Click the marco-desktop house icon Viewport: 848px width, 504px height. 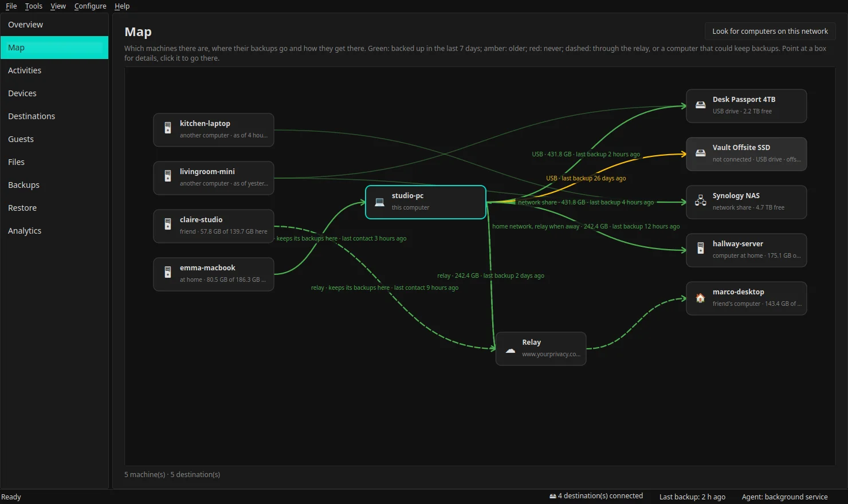[700, 297]
